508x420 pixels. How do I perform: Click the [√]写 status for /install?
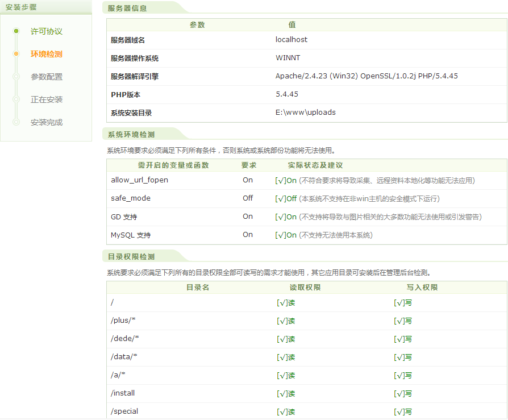[x=403, y=393]
